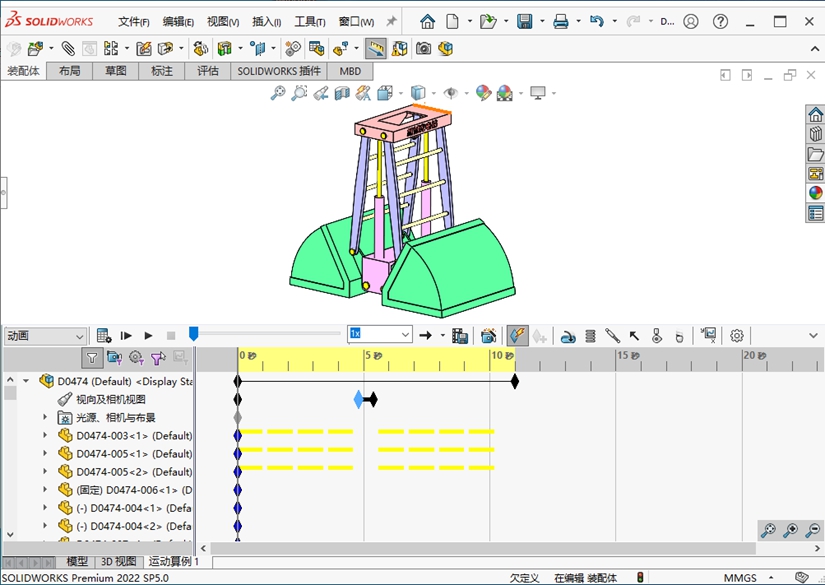
Task: Add Gravity to the motion study
Action: pos(680,336)
